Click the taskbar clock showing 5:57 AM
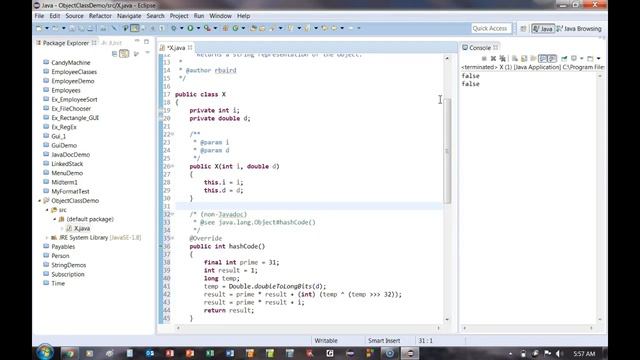Image resolution: width=640 pixels, height=360 pixels. pyautogui.click(x=584, y=353)
